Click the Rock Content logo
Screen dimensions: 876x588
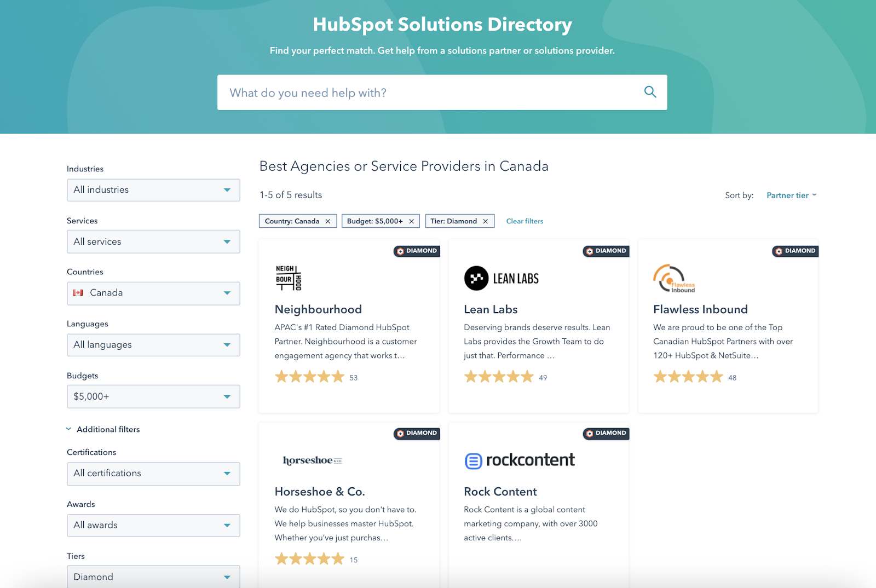pos(520,460)
